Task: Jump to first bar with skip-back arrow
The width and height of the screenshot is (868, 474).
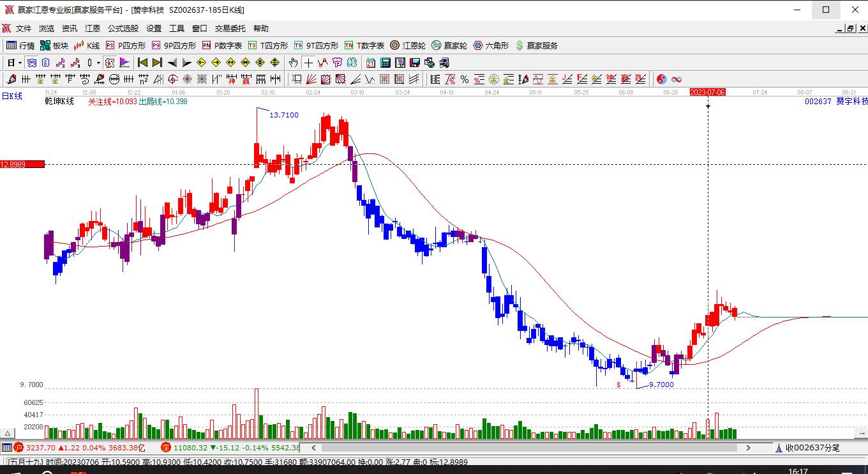Action: [x=142, y=63]
